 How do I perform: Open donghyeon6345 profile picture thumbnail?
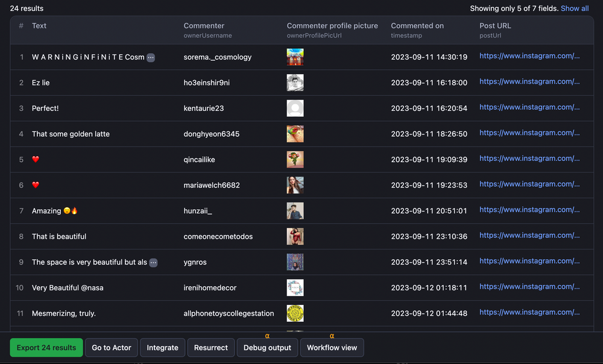coord(295,134)
